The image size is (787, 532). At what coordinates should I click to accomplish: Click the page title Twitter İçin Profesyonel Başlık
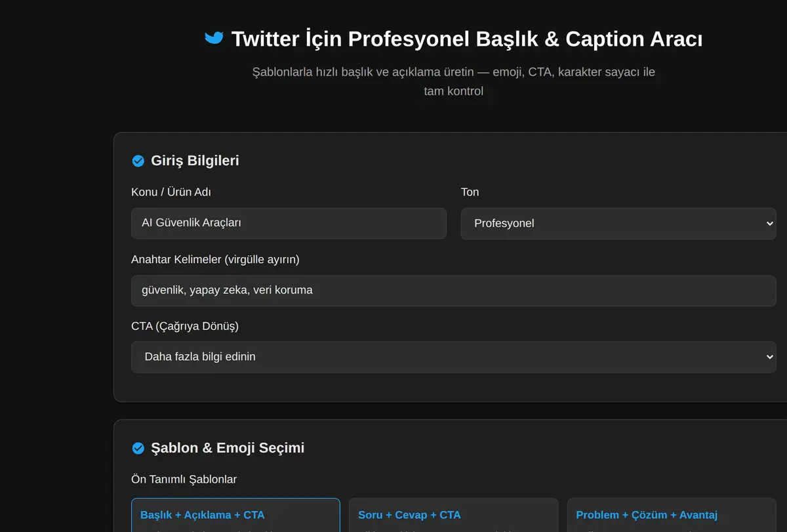467,39
